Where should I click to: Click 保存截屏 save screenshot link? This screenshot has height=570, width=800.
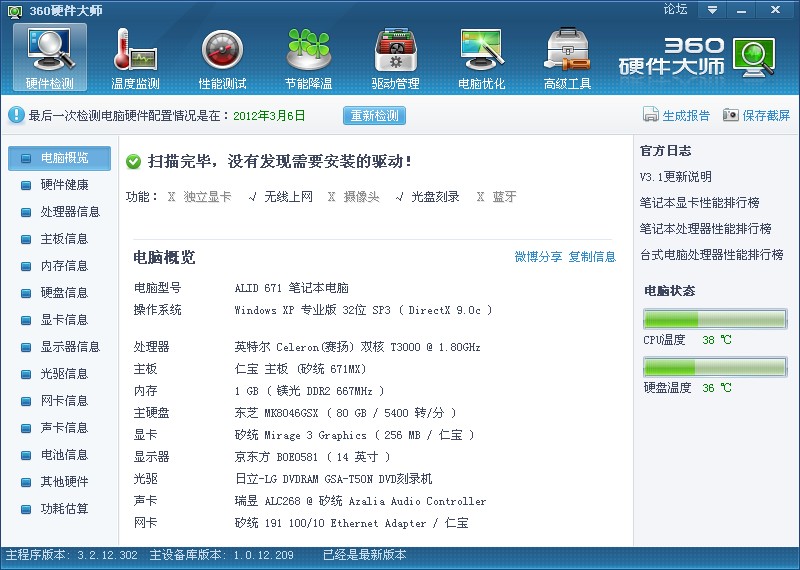pos(766,115)
